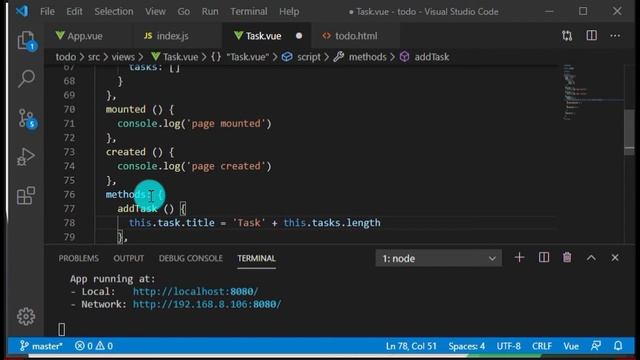The width and height of the screenshot is (640, 360).
Task: Click 'Ln 78, Col 51' in status bar
Action: [x=411, y=346]
